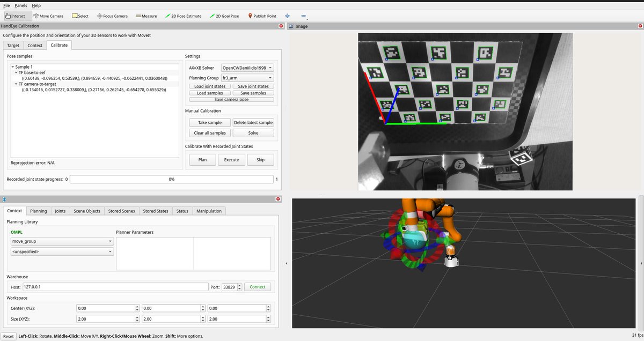Activate the Select tool in toolbar
This screenshot has height=341, width=644.
pos(79,16)
